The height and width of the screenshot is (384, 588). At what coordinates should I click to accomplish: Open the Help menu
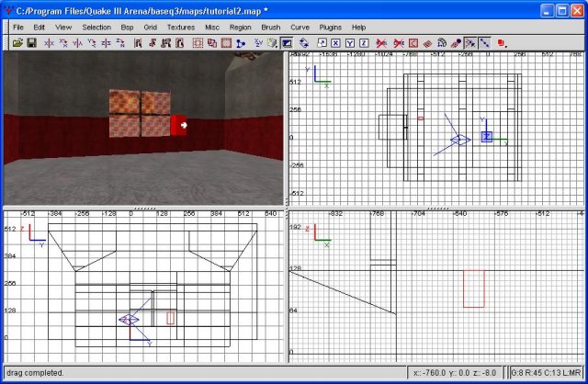click(358, 28)
